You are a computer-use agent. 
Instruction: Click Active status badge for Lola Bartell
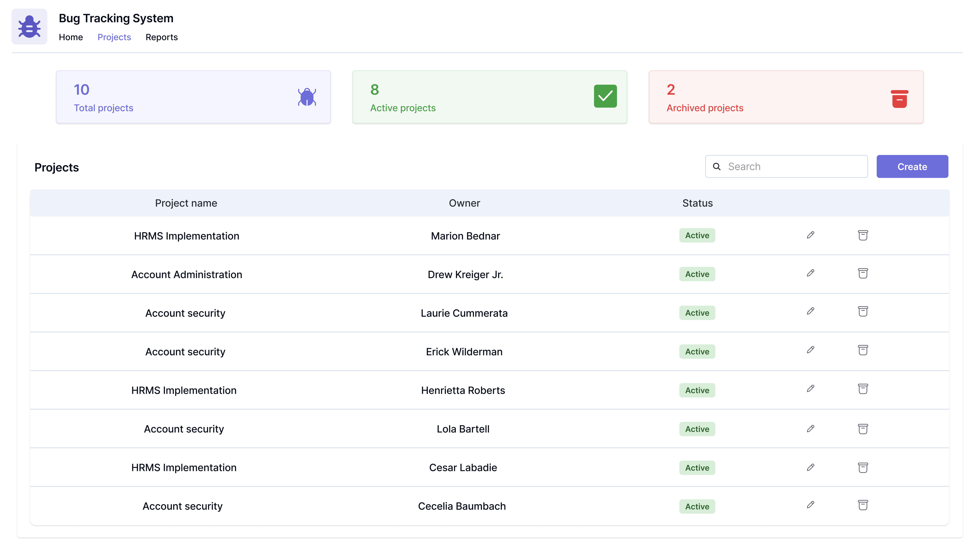click(x=697, y=429)
